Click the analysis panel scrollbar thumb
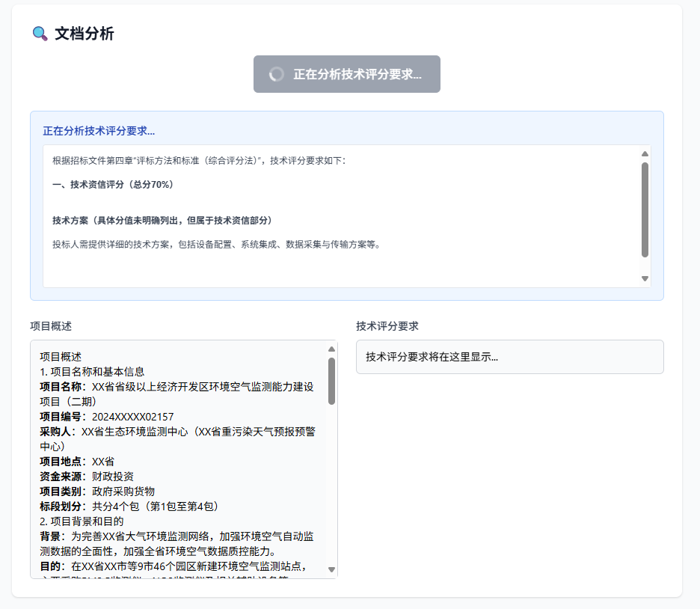Screen dimensions: 700x609 [645, 209]
